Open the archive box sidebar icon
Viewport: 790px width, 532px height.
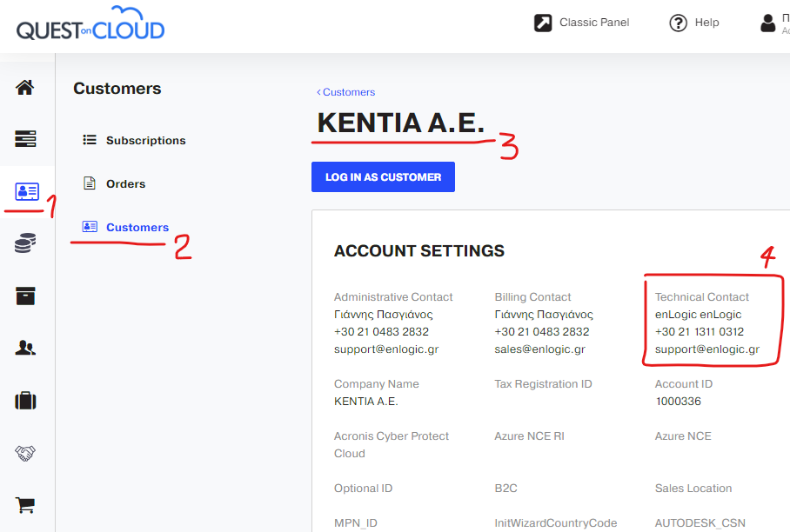click(x=25, y=296)
